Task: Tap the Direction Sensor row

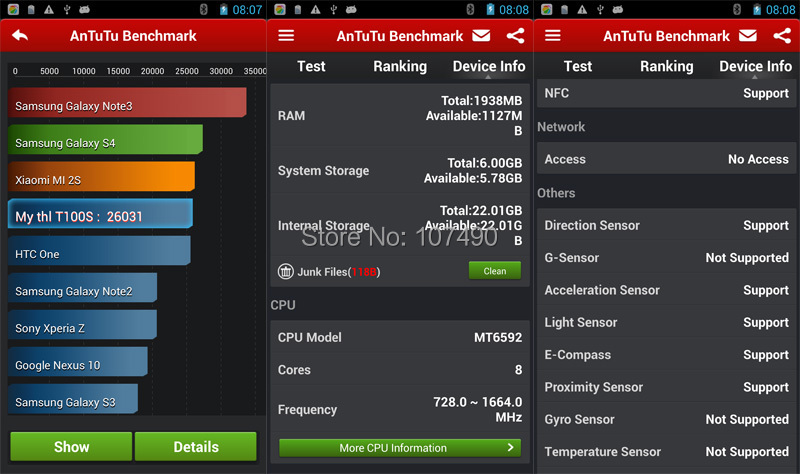Action: pyautogui.click(x=666, y=225)
